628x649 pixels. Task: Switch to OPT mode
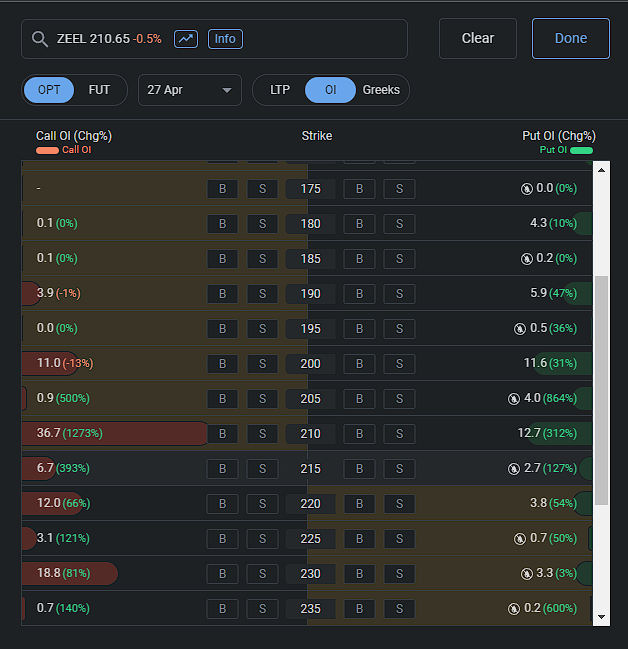point(49,90)
